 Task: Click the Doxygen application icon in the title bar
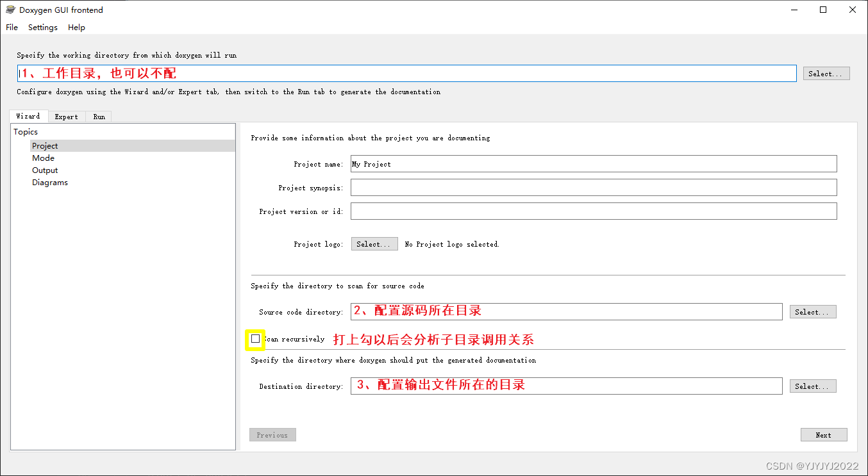point(10,10)
